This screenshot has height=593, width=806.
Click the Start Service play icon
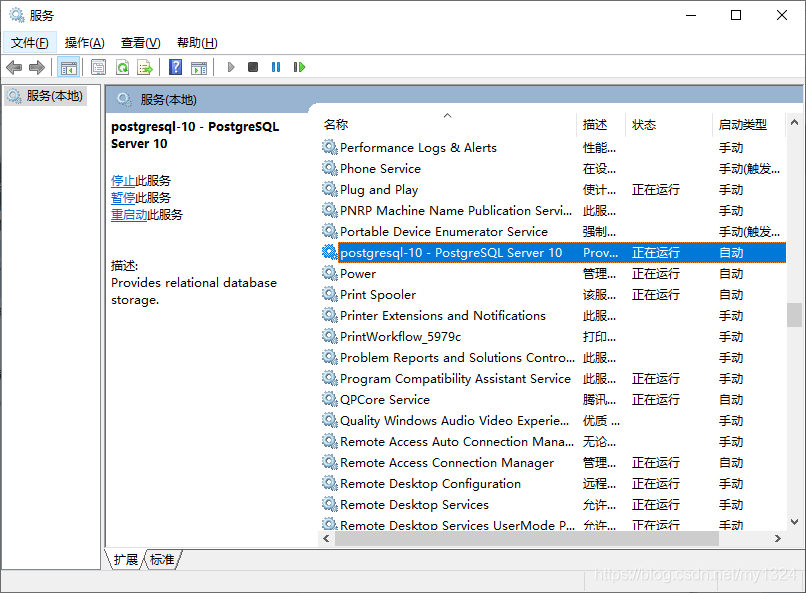click(231, 67)
